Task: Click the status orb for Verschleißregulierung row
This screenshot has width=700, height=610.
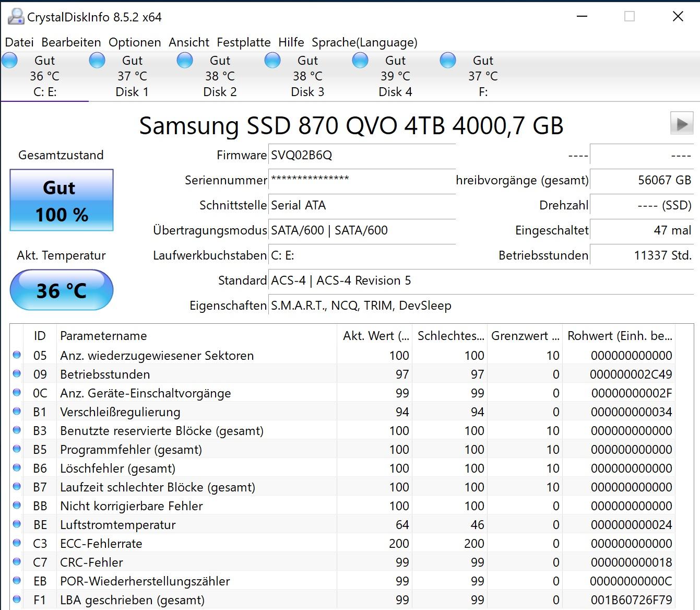Action: [17, 412]
